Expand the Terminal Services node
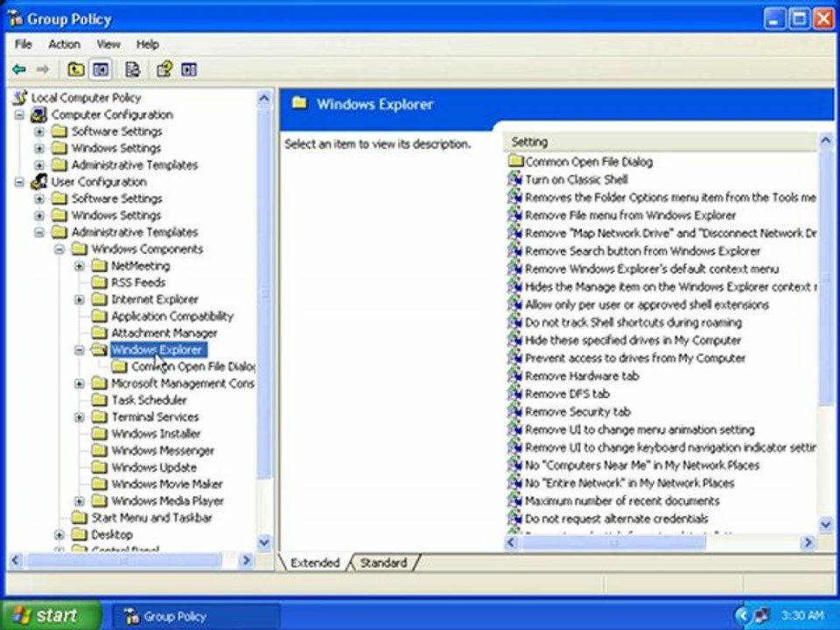 coord(80,416)
